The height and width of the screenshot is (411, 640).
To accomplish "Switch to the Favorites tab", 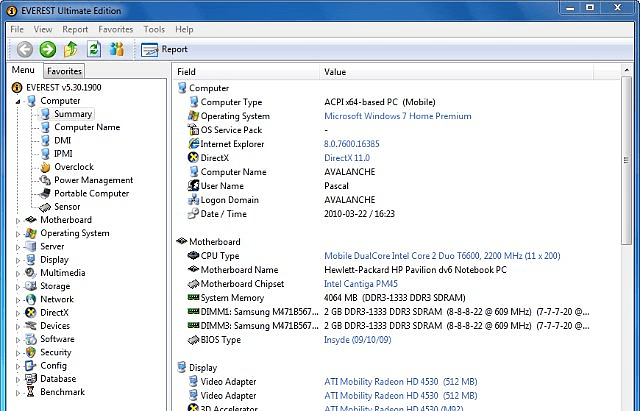I will [64, 71].
